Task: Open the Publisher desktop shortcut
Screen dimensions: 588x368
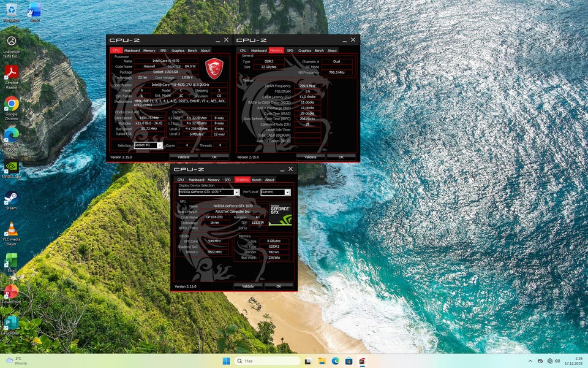Action: [x=11, y=325]
